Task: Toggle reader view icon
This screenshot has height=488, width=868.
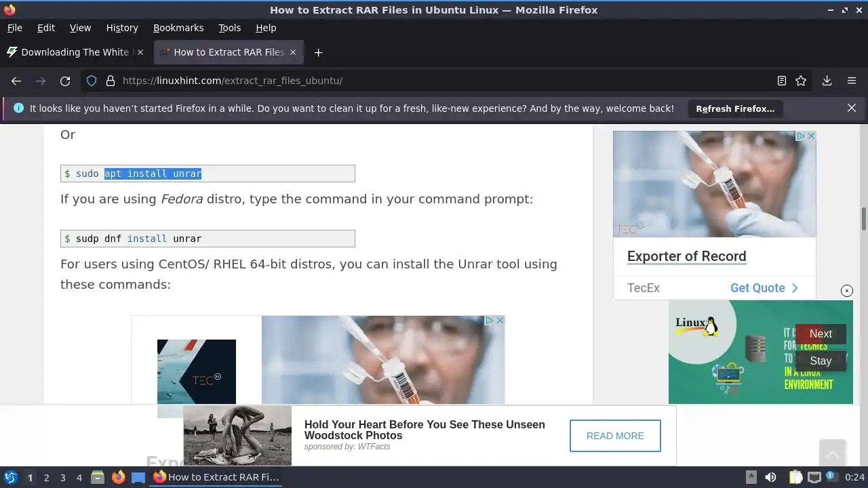Action: (x=782, y=81)
